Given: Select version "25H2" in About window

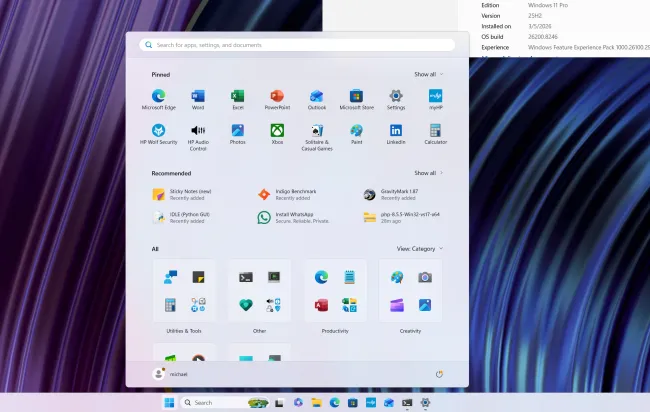Looking at the screenshot, I should click(x=535, y=16).
